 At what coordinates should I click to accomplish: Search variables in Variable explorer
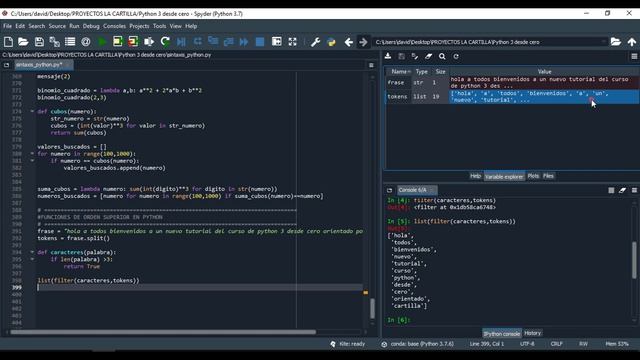click(442, 56)
